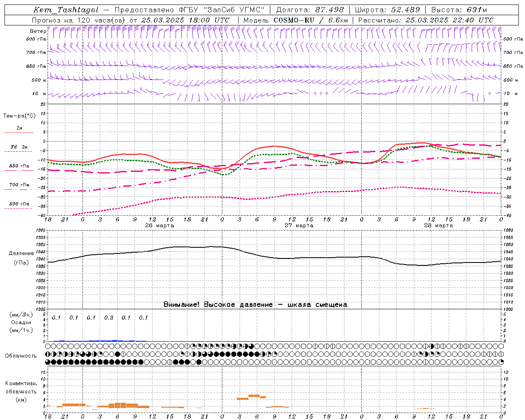Click the Облачность row label
This screenshot has height=420, width=525.
(x=21, y=356)
